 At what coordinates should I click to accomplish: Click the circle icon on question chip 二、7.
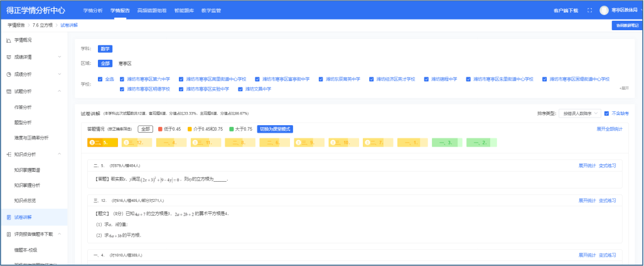point(368,143)
